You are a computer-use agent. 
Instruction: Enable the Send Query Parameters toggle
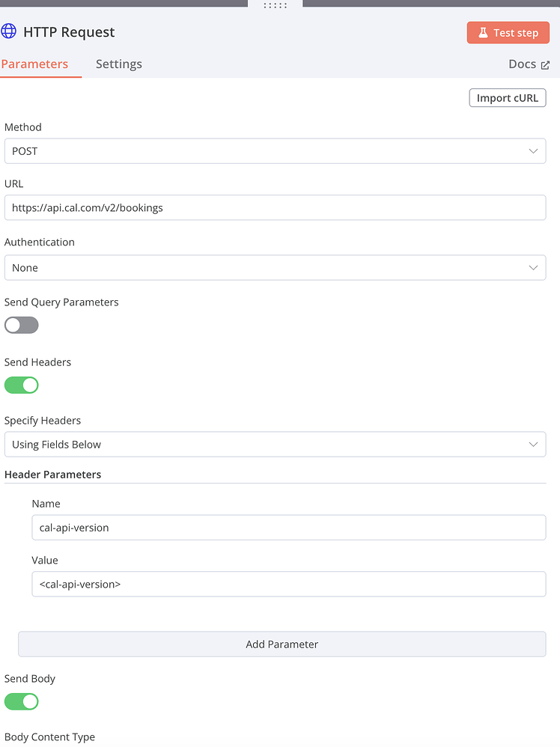[x=22, y=325]
